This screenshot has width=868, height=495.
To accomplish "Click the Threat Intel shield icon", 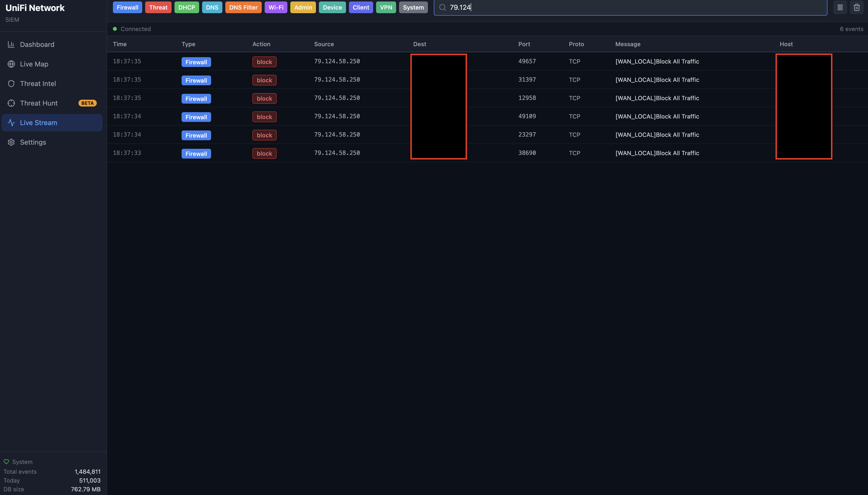I will click(x=11, y=84).
